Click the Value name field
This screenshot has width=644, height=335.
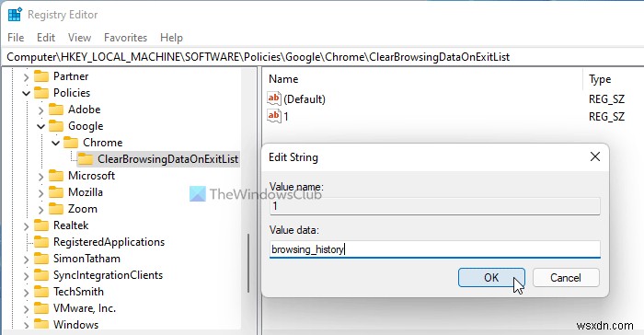(x=435, y=206)
